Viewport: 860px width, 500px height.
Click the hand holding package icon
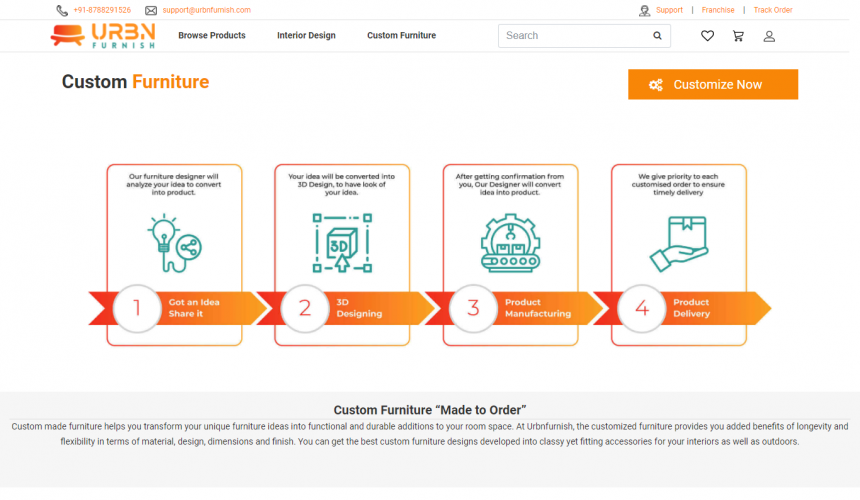[678, 245]
